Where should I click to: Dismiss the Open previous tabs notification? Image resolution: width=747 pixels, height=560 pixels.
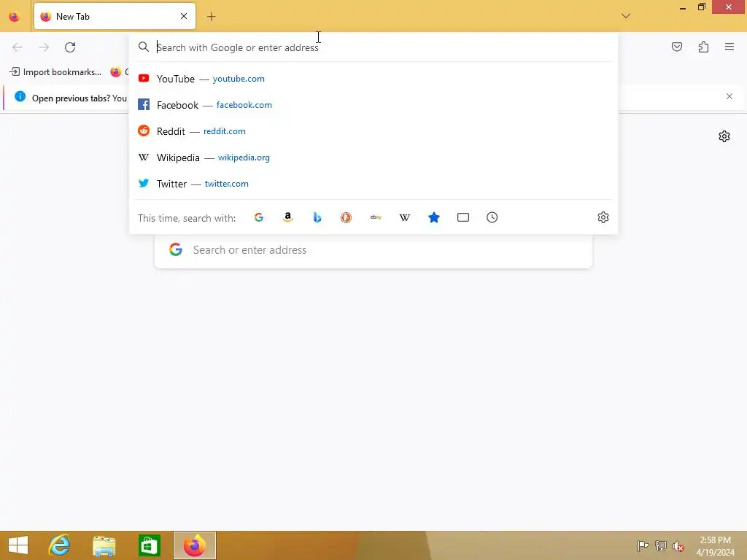coord(729,97)
